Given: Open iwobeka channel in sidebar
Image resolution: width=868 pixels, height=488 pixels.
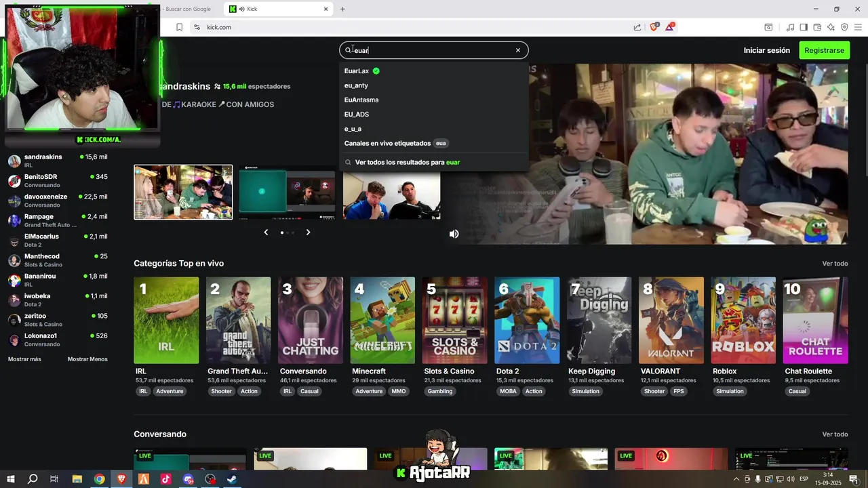Looking at the screenshot, I should pos(58,300).
